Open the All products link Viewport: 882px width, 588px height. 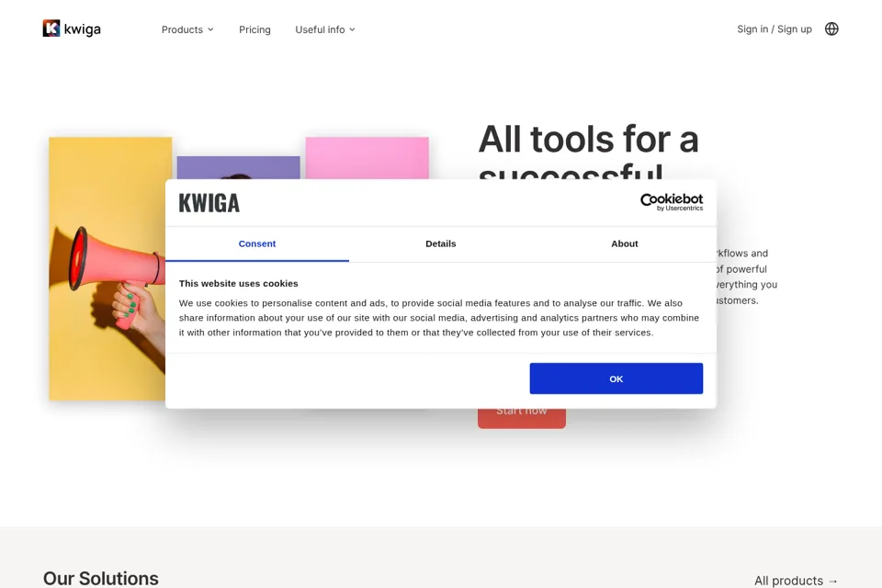796,580
